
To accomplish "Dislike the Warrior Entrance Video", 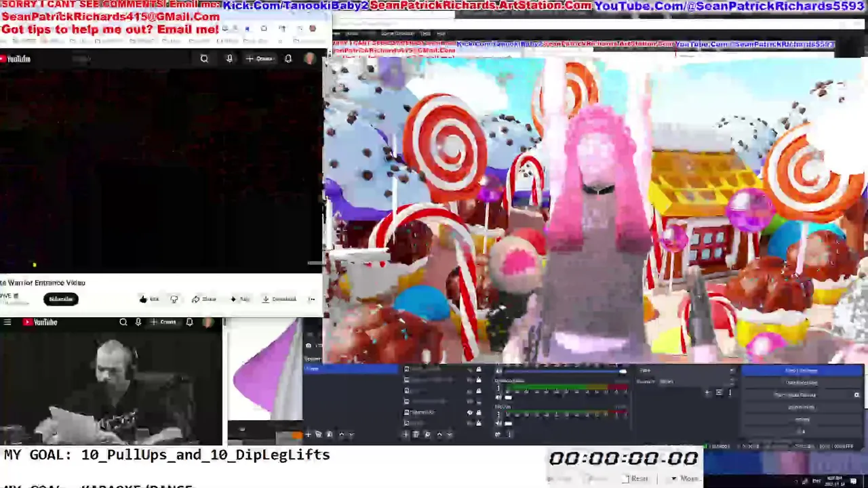I will click(x=174, y=299).
